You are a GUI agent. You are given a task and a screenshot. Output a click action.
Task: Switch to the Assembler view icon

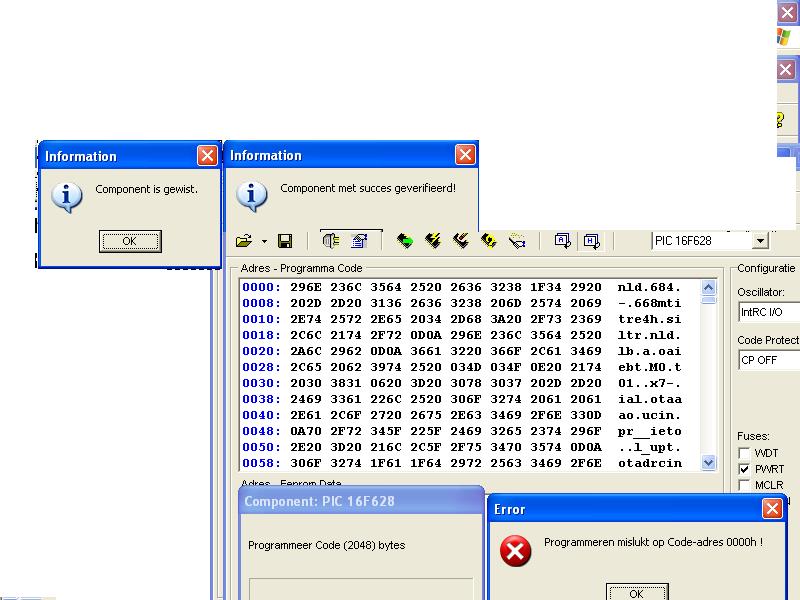tap(562, 241)
